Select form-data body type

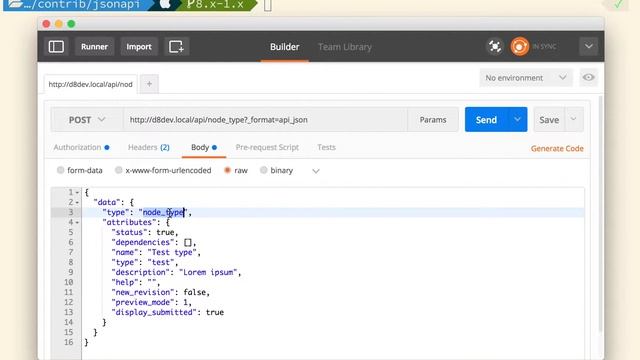[80, 170]
